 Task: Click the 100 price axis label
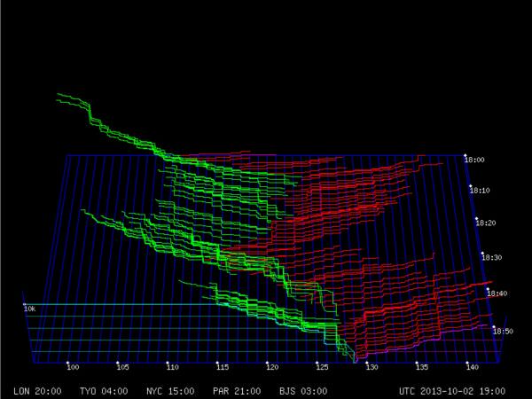point(73,367)
